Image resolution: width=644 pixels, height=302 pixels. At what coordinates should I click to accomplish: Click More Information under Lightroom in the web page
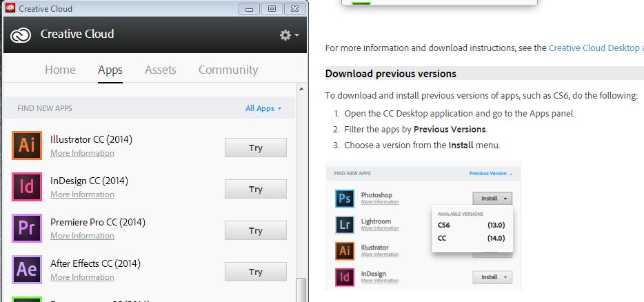click(380, 228)
